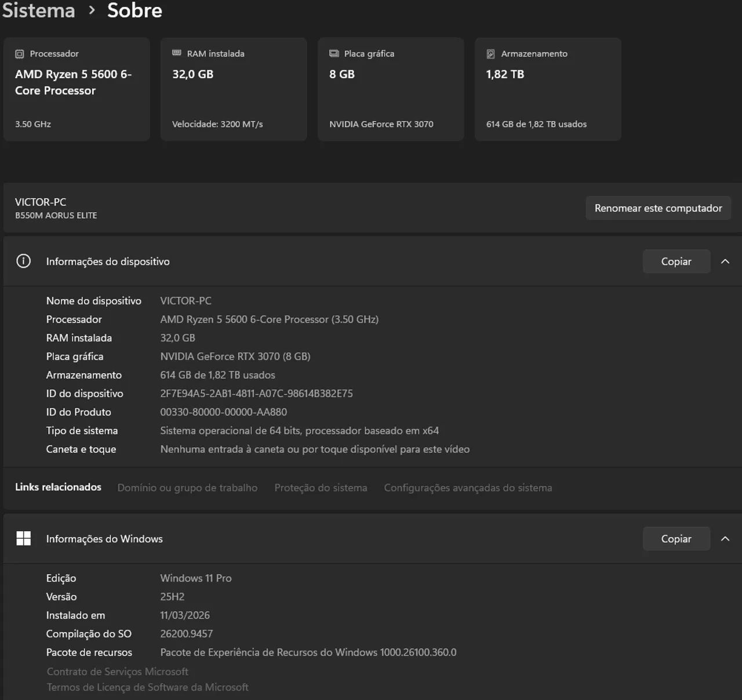This screenshot has height=700, width=742.
Task: Go back to Sistema in the breadcrumb
Action: pos(39,10)
